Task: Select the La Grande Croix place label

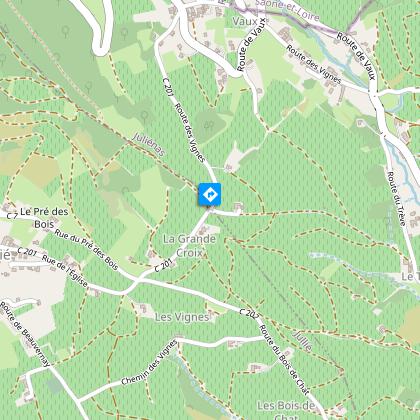Action: (x=189, y=246)
